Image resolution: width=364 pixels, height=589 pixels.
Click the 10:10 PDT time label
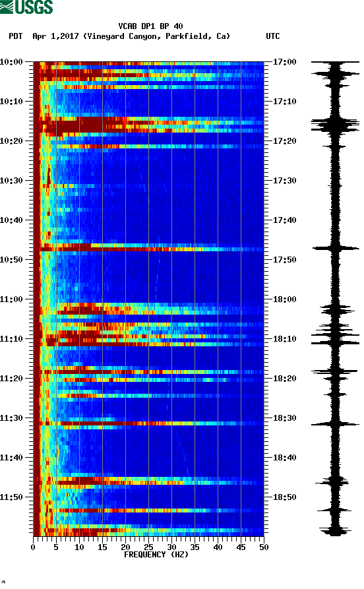point(11,102)
